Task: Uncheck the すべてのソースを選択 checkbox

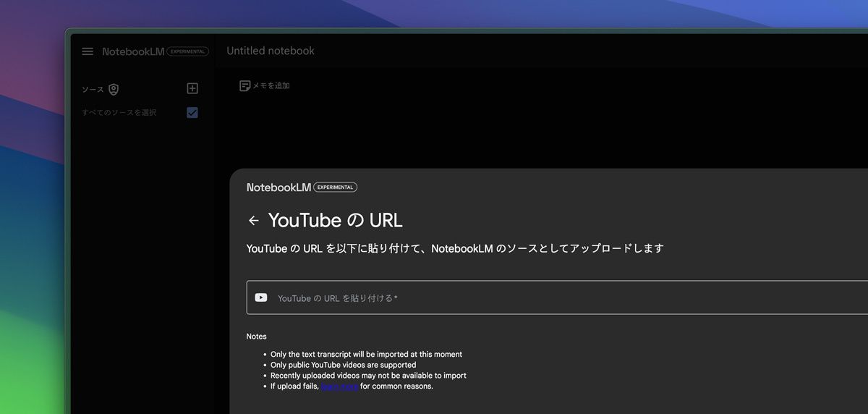Action: tap(192, 112)
